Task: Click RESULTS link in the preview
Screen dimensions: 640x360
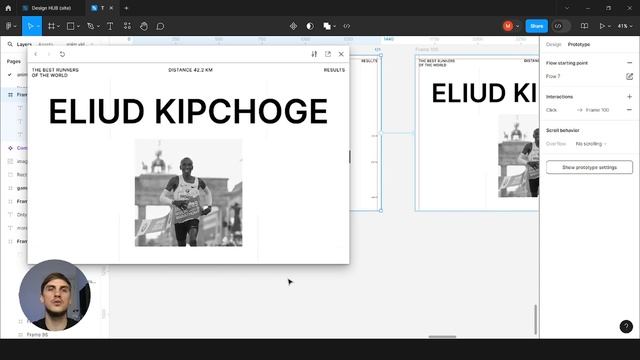Action: coord(334,70)
